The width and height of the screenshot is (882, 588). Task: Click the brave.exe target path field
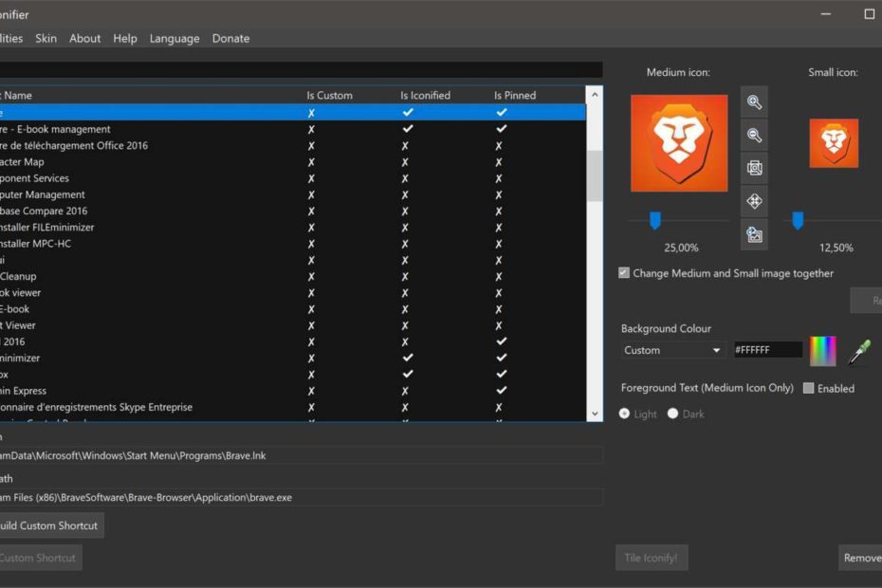(x=301, y=497)
